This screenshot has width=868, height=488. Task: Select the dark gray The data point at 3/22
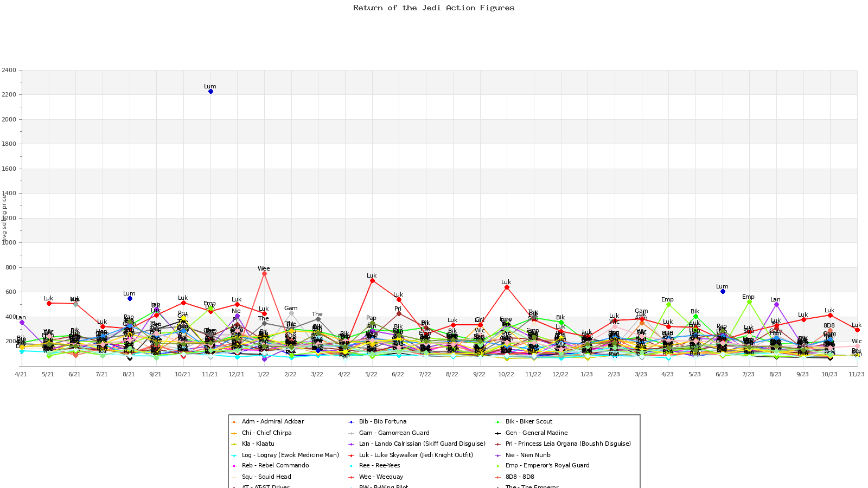(x=318, y=319)
